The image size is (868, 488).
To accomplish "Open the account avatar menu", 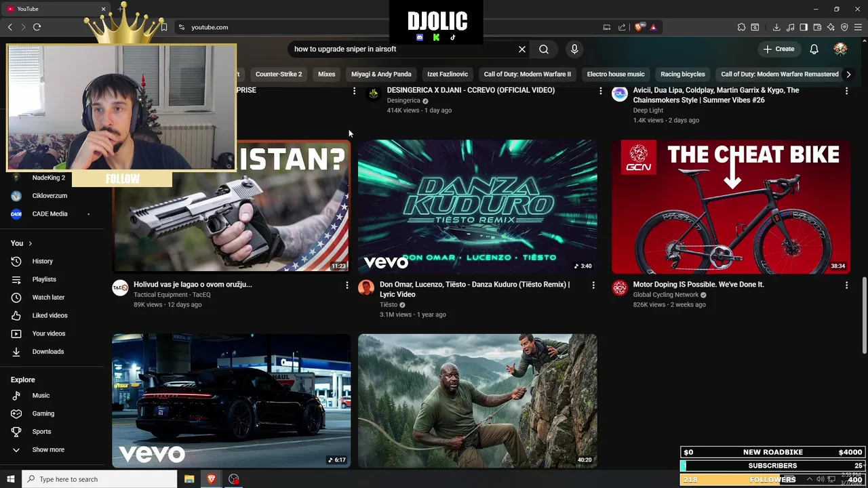I will coord(840,49).
